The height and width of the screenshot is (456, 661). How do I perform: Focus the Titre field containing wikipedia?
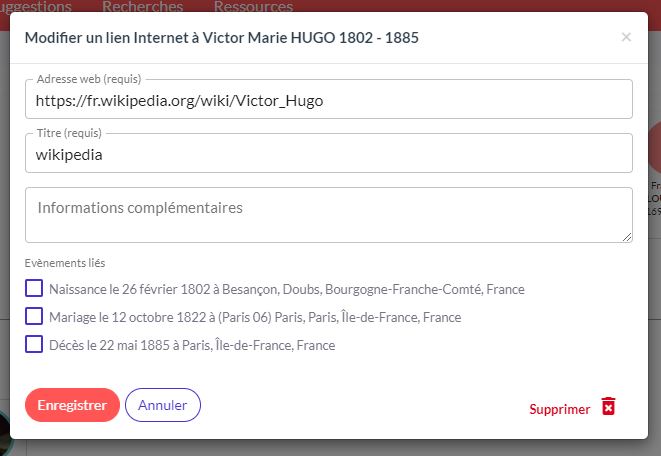(x=329, y=153)
